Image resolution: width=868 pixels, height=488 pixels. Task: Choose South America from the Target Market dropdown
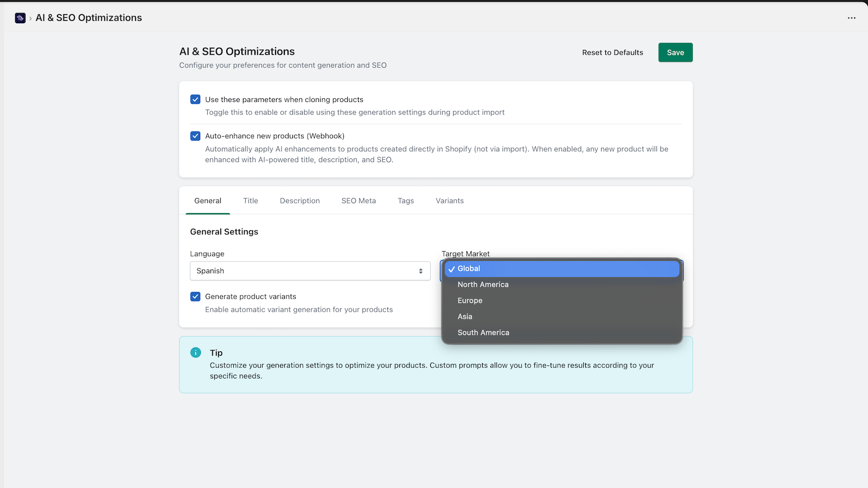tap(483, 332)
